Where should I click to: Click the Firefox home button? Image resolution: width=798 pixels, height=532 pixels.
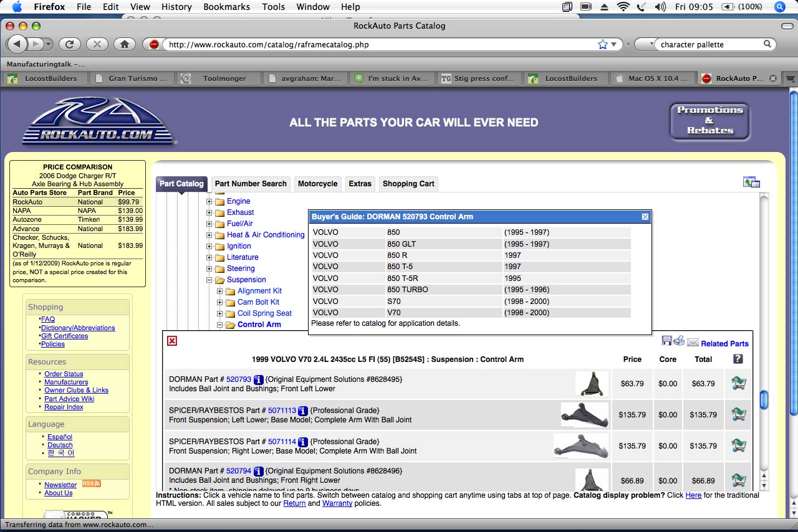(125, 44)
